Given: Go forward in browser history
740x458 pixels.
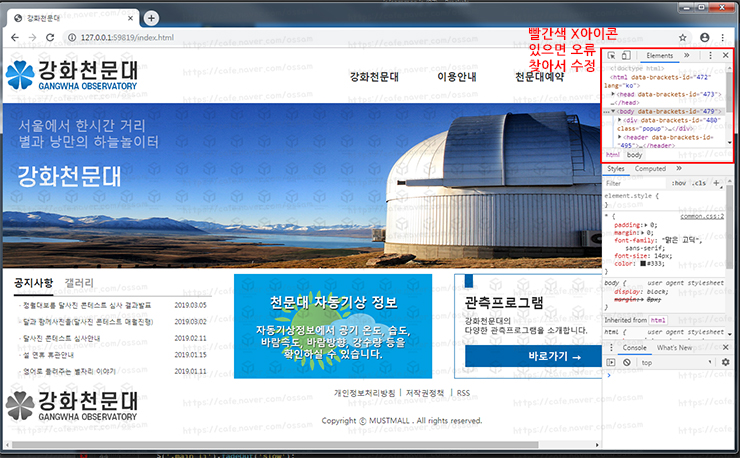Looking at the screenshot, I should (x=32, y=37).
